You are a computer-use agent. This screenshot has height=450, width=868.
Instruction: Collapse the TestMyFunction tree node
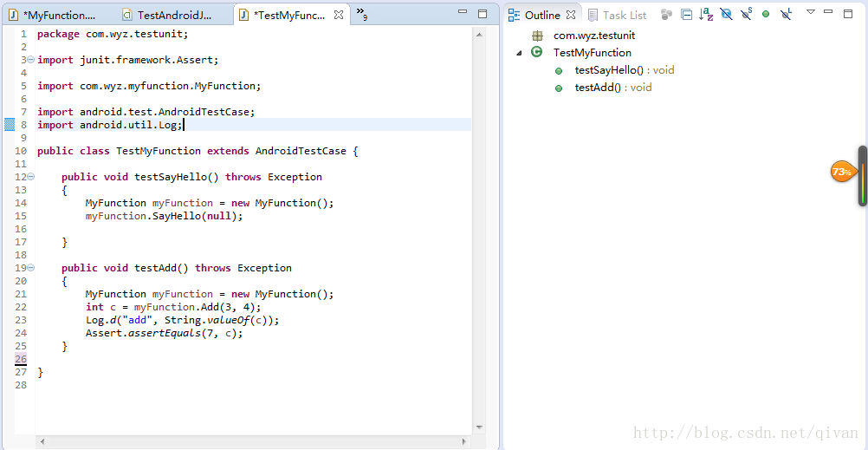(519, 53)
